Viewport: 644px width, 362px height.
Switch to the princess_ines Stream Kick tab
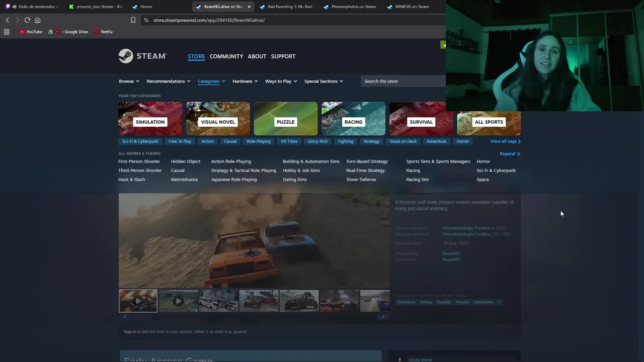pos(96,7)
